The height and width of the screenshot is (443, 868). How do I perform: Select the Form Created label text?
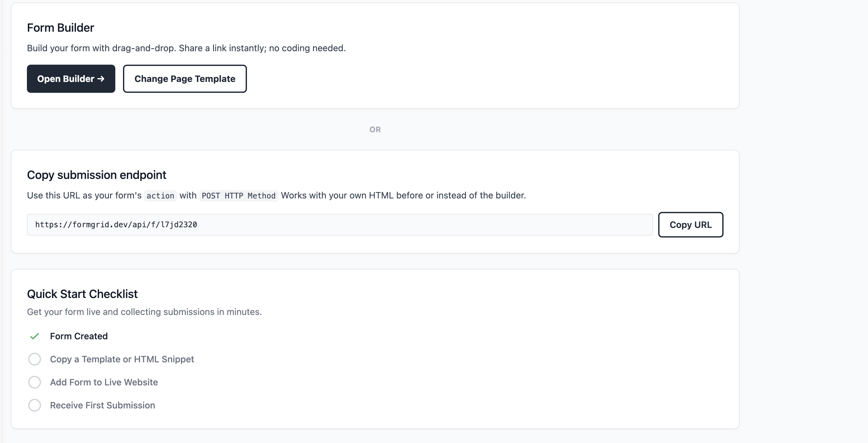coord(79,336)
